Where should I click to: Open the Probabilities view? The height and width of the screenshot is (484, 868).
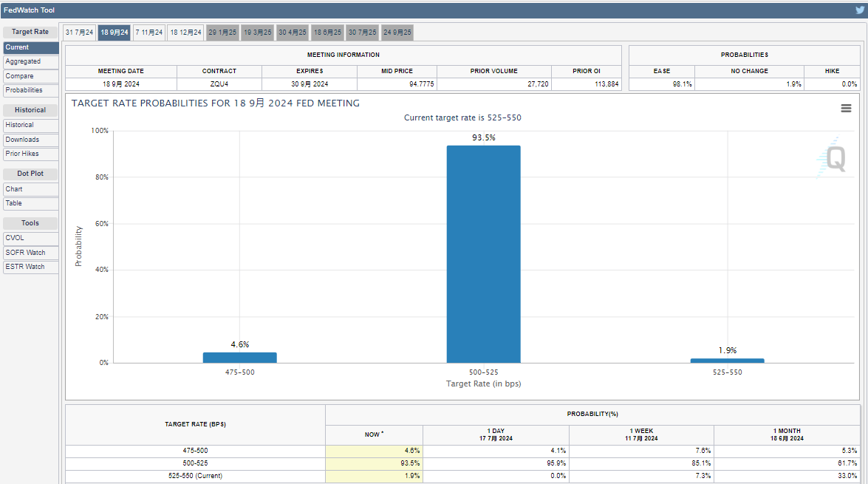click(x=30, y=90)
